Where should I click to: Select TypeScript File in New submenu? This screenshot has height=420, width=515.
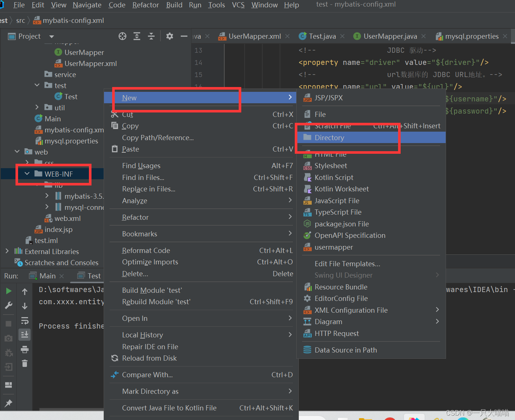pyautogui.click(x=371, y=212)
